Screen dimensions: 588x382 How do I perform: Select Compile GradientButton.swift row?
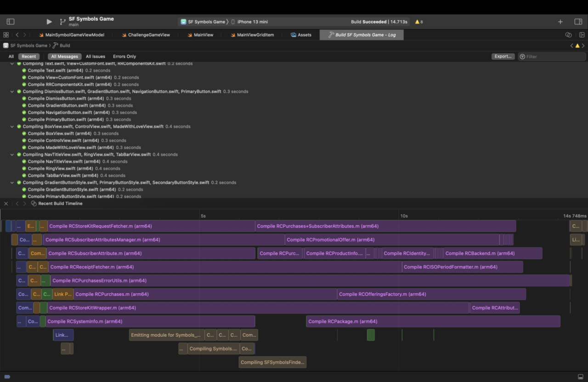pyautogui.click(x=294, y=105)
